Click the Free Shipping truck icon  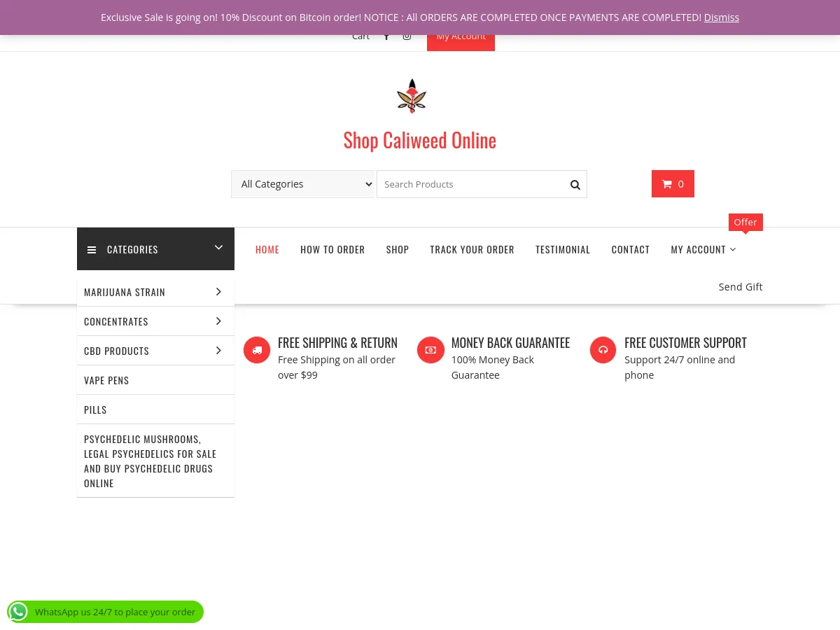click(257, 349)
